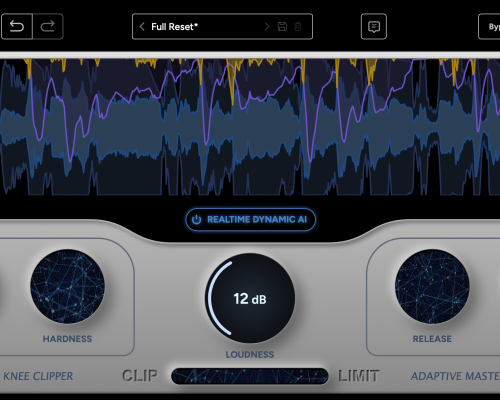Save preset with floppy disk icon
This screenshot has width=500, height=400.
pyautogui.click(x=282, y=26)
